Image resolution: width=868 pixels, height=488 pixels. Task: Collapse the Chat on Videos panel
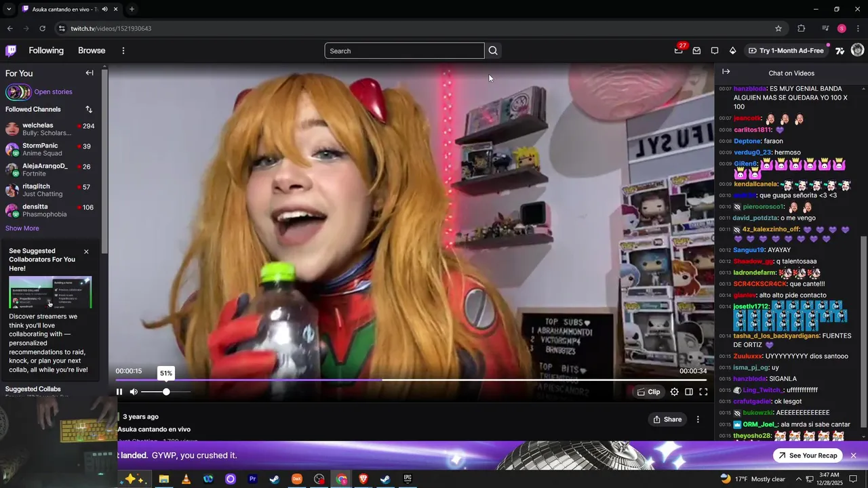click(726, 72)
